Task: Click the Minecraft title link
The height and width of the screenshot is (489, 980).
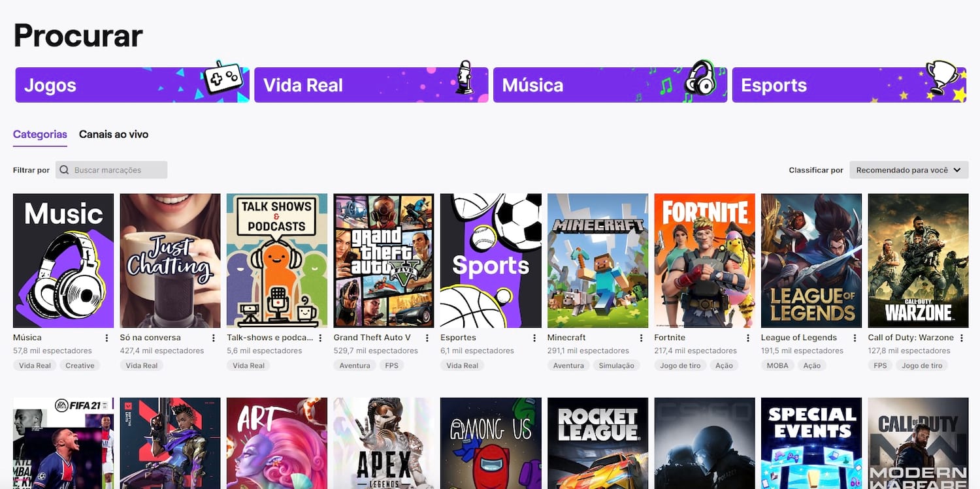Action: (566, 338)
